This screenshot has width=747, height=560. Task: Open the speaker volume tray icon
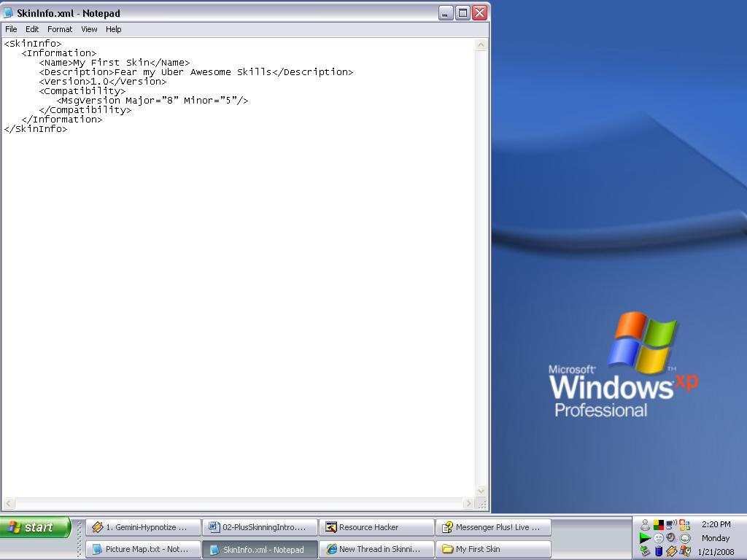(671, 538)
